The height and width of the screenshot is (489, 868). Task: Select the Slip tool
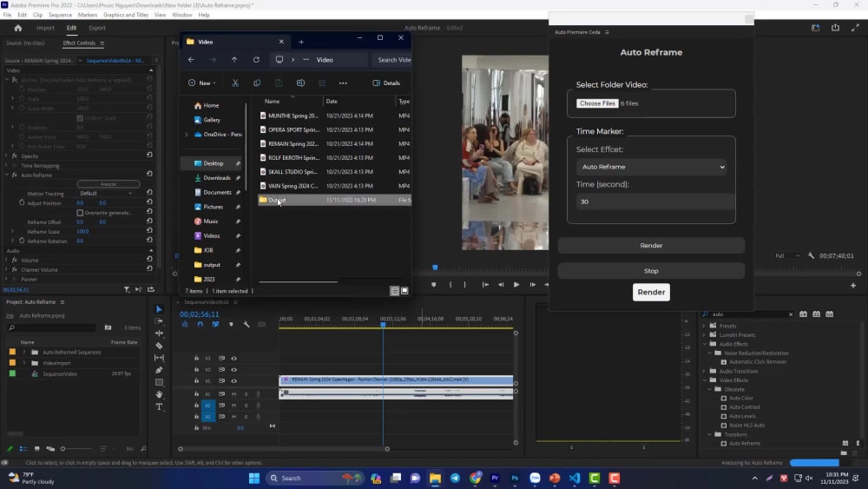(x=160, y=358)
